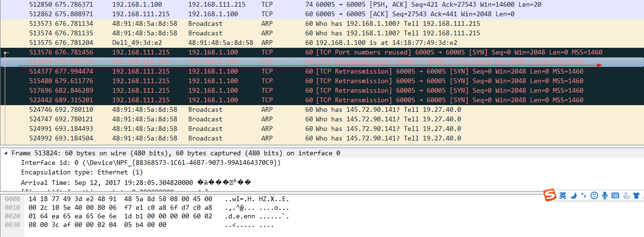The width and height of the screenshot is (644, 237).
Task: Select packet 512850 PSH, ACK row
Action: (x=322, y=4)
